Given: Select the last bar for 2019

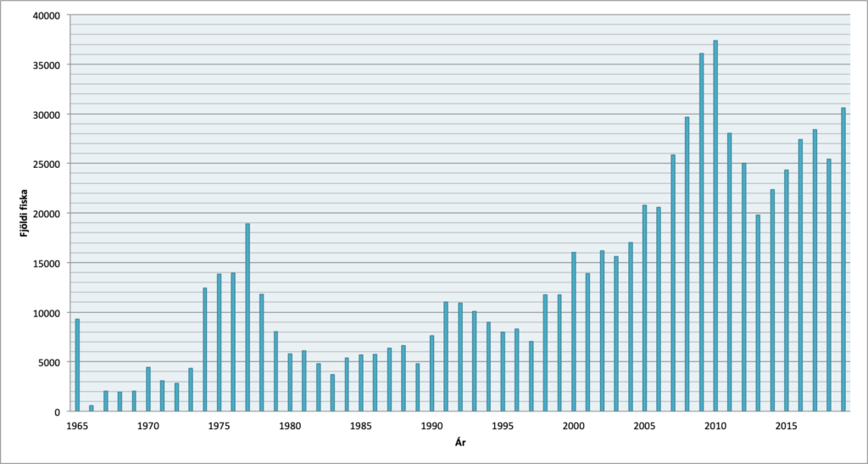Looking at the screenshot, I should coord(843,260).
